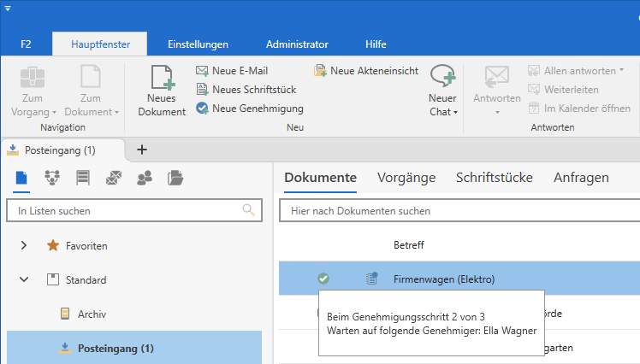
Task: Collapse the Standard tree node
Action: 24,279
